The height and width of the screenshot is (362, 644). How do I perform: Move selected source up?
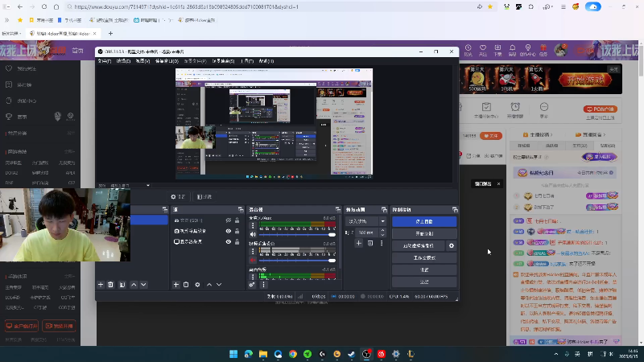click(x=209, y=285)
